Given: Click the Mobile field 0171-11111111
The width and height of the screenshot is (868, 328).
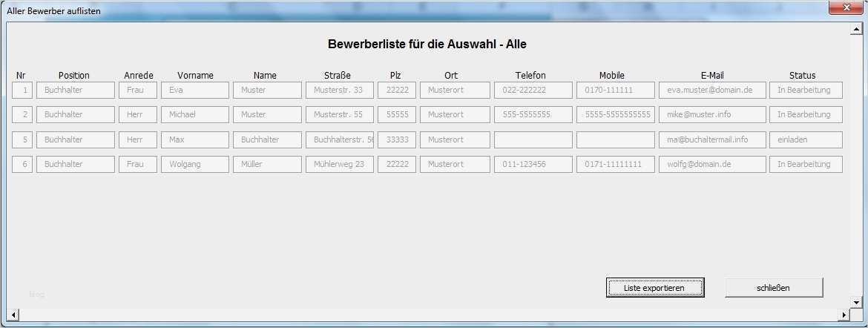Looking at the screenshot, I should tap(616, 164).
